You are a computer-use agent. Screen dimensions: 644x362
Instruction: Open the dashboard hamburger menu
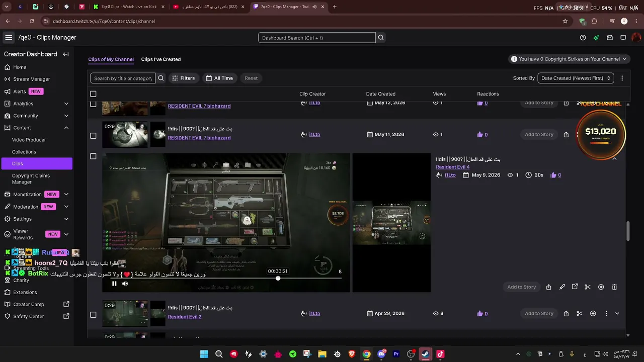pyautogui.click(x=9, y=38)
